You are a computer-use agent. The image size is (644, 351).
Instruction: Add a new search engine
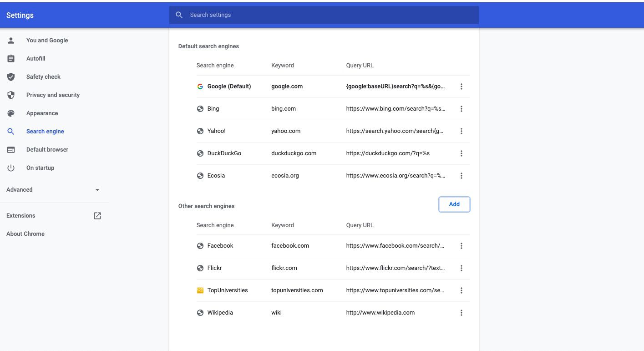pos(454,204)
